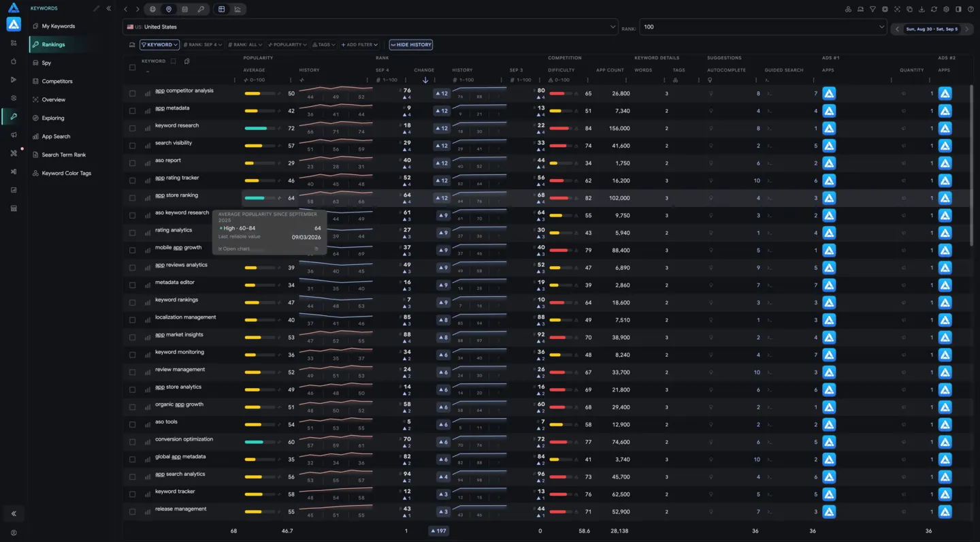This screenshot has width=980, height=542.
Task: Tick the checkbox for keyword research row
Action: (132, 129)
